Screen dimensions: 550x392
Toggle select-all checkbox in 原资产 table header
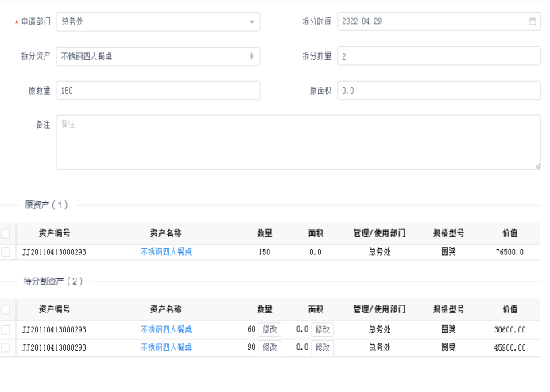click(6, 234)
